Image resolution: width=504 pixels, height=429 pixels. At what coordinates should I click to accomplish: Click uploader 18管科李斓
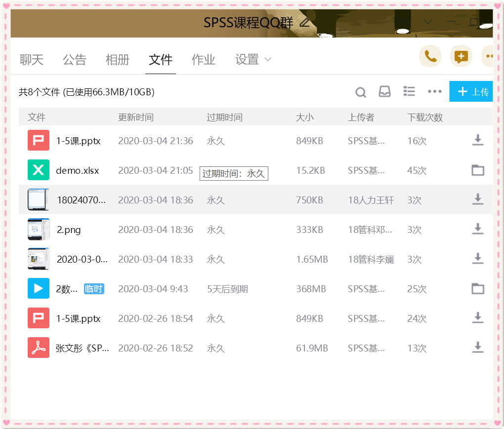371,259
